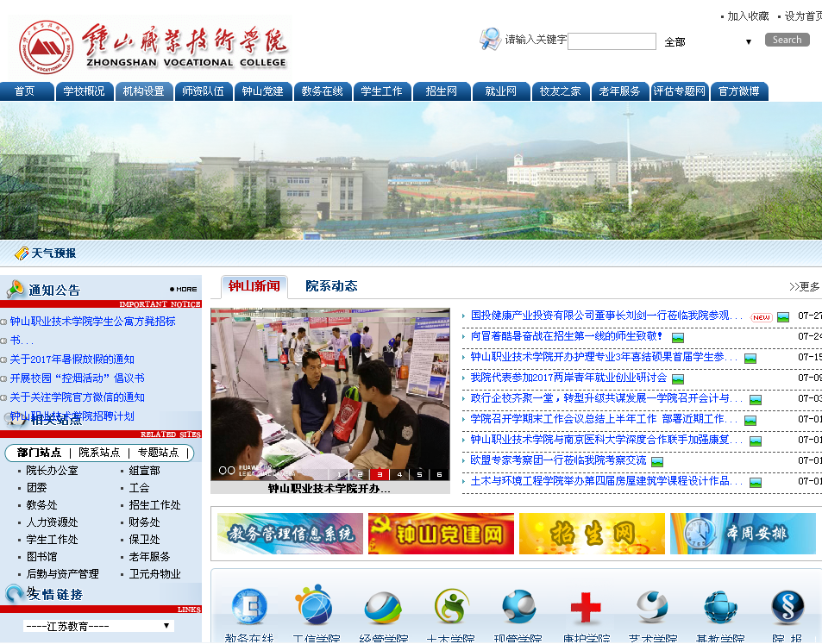
Task: Click the 基教学院 blue globe icon
Action: [720, 607]
